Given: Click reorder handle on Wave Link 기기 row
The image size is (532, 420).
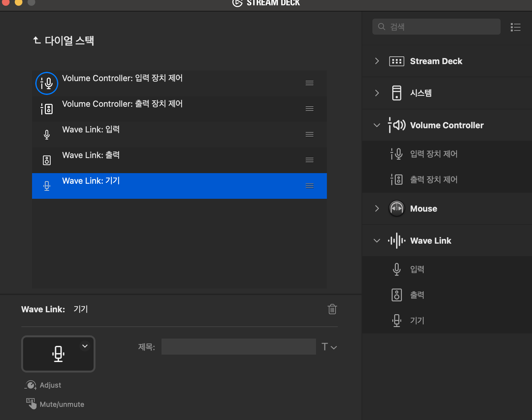Looking at the screenshot, I should coord(310,186).
